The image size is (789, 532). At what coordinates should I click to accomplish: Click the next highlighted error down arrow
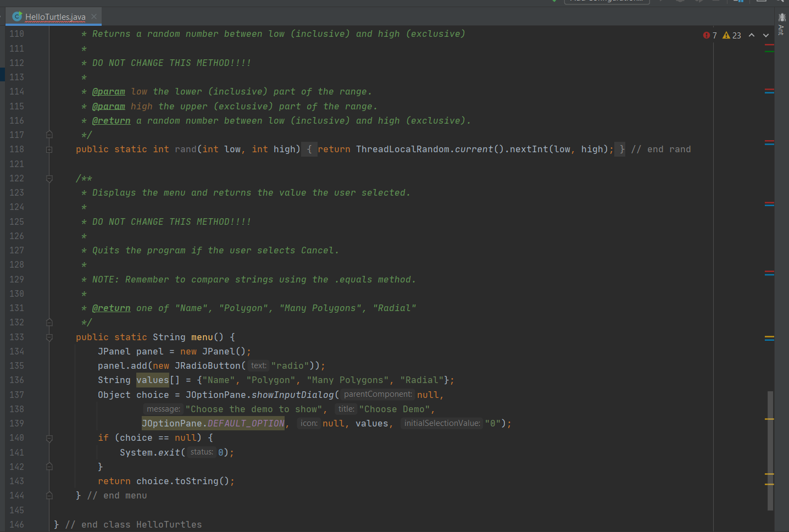(765, 35)
